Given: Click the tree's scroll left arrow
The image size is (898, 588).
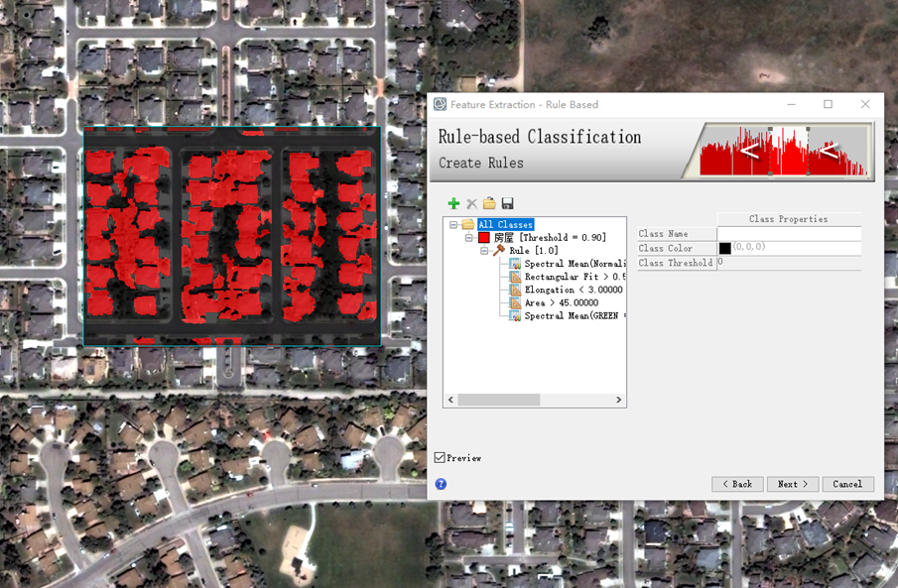Looking at the screenshot, I should coord(450,400).
